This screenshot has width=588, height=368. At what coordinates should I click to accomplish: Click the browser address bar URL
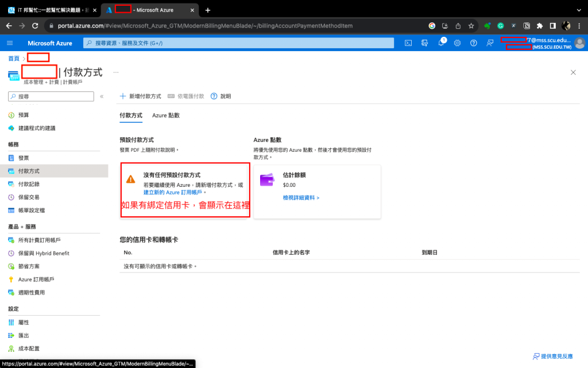205,26
